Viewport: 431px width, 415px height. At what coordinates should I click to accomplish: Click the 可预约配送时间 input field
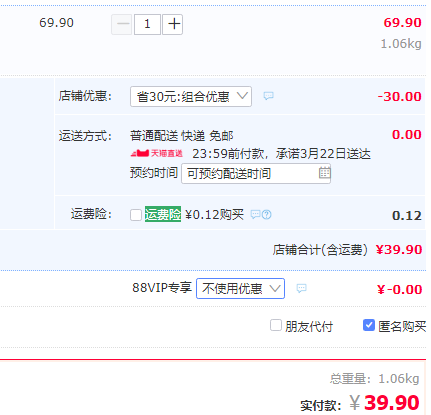click(256, 173)
